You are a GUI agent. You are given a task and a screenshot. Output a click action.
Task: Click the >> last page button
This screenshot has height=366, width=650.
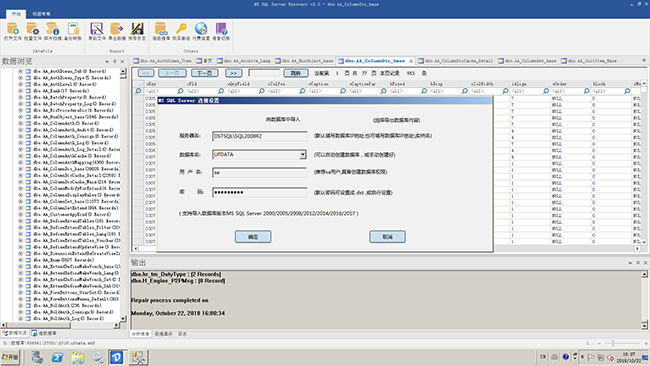(233, 73)
